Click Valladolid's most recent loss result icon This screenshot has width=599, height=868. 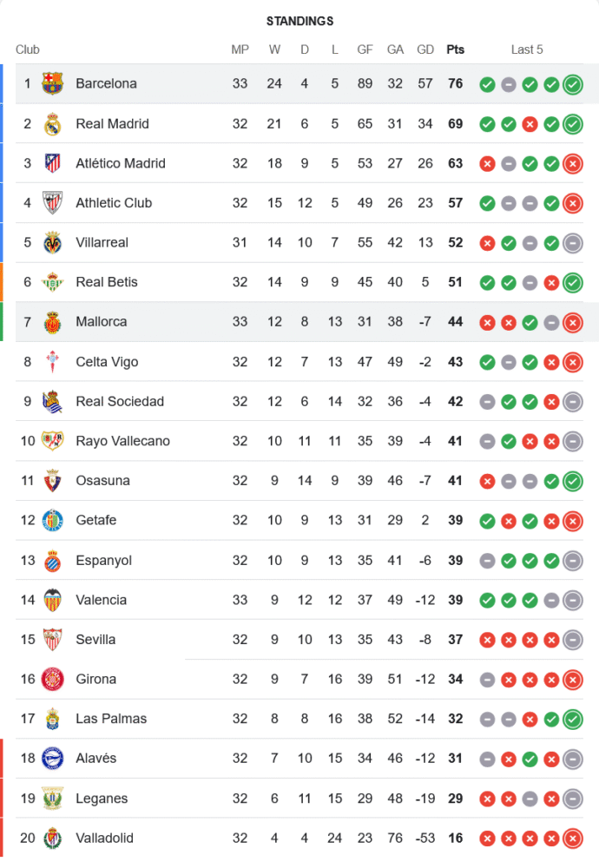tap(572, 838)
